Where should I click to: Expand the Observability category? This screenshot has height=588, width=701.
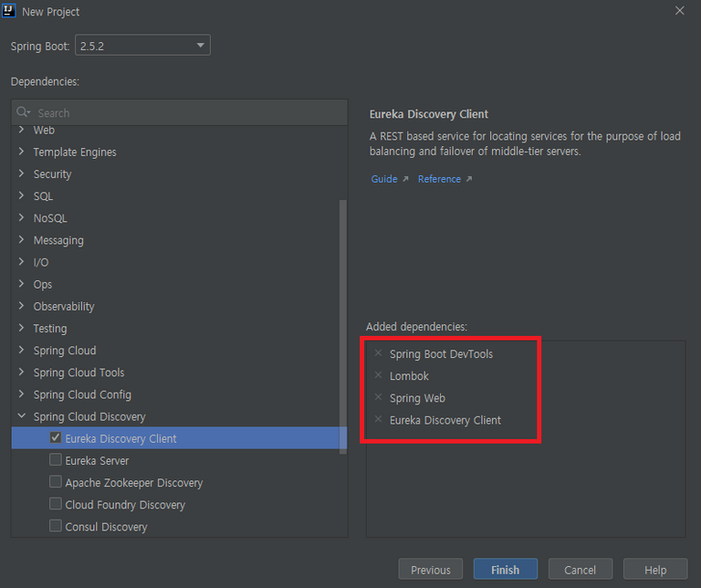point(21,306)
